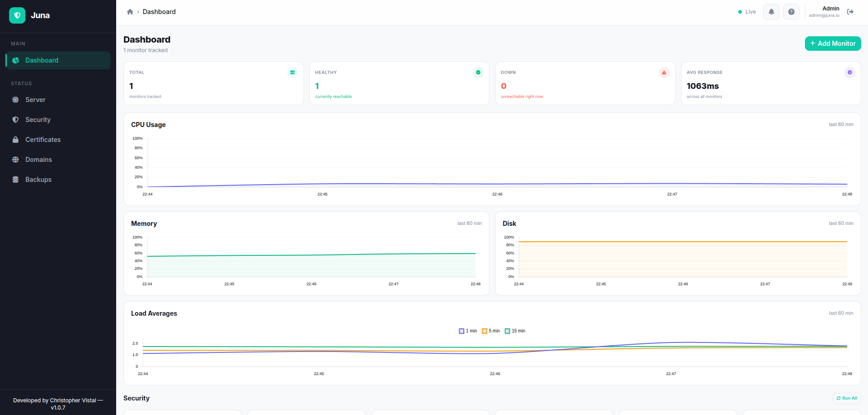Click the Security section heading
Image resolution: width=868 pixels, height=415 pixels.
point(137,398)
